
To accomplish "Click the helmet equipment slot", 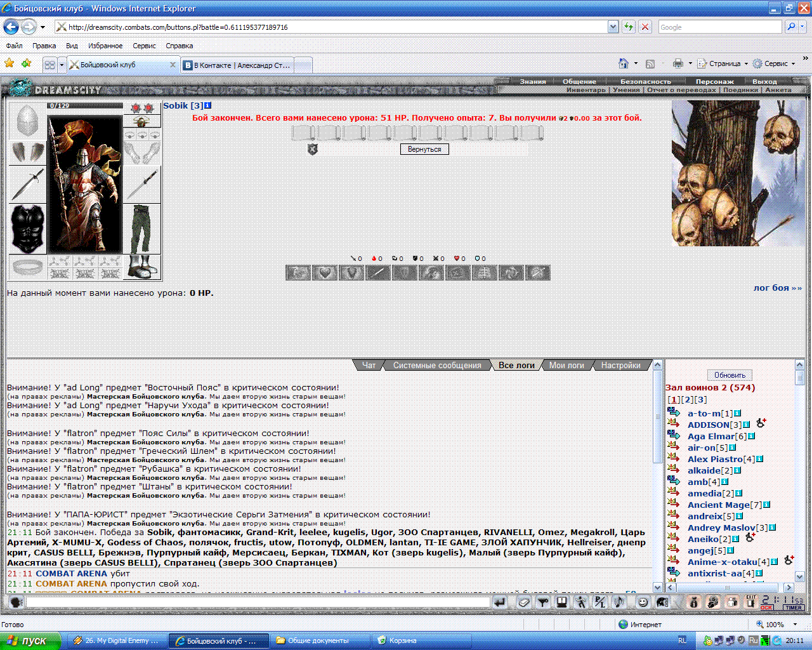I will (x=27, y=121).
